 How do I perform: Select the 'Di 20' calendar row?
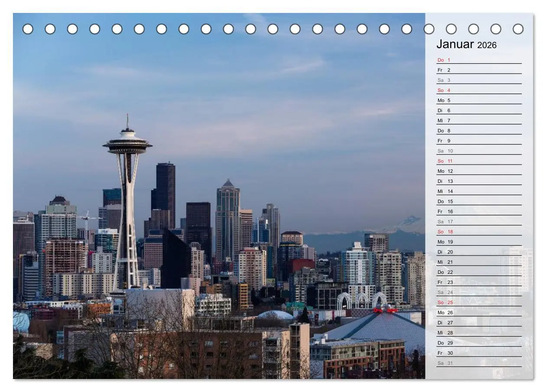[479, 252]
